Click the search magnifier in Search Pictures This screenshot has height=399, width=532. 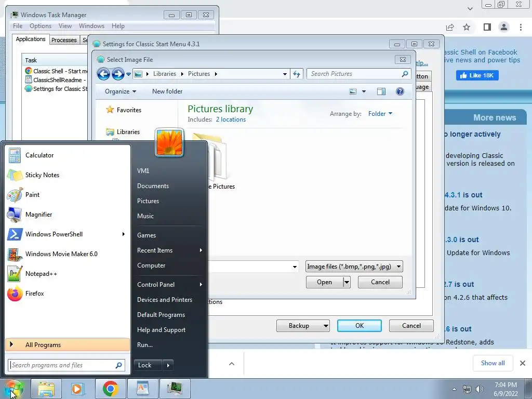405,74
